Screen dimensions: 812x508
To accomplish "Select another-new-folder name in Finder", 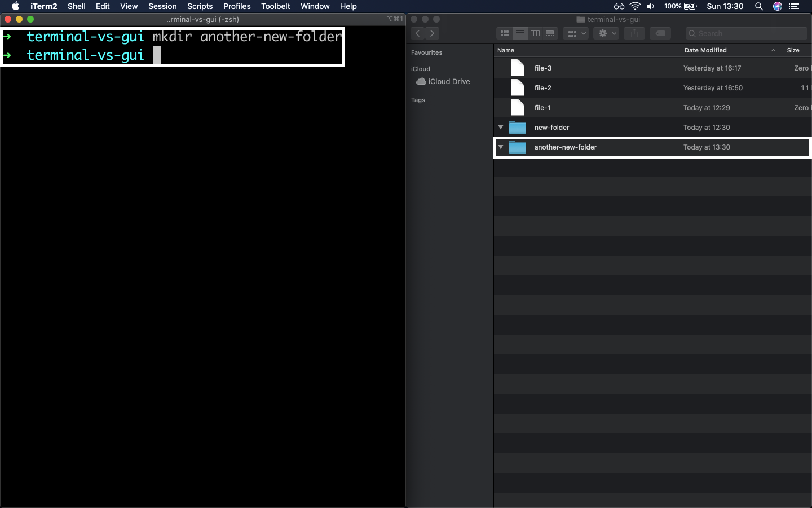I will point(566,147).
